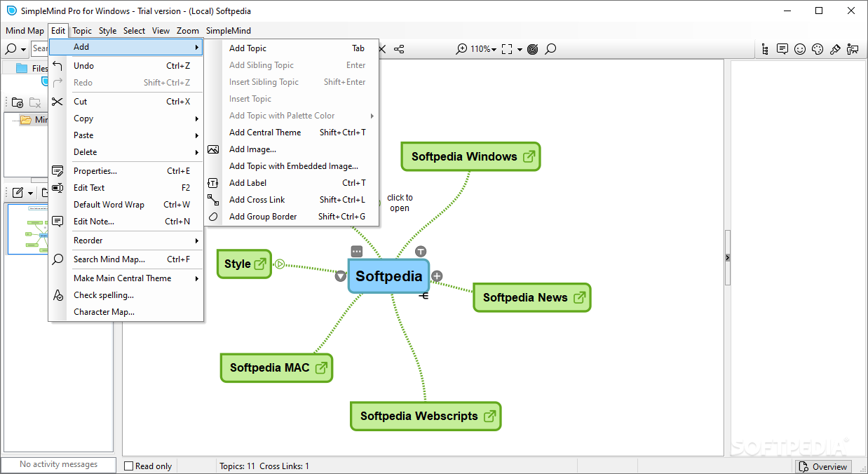Viewport: 868px width, 474px height.
Task: Click the plain magnifier icon right of target
Action: (551, 49)
